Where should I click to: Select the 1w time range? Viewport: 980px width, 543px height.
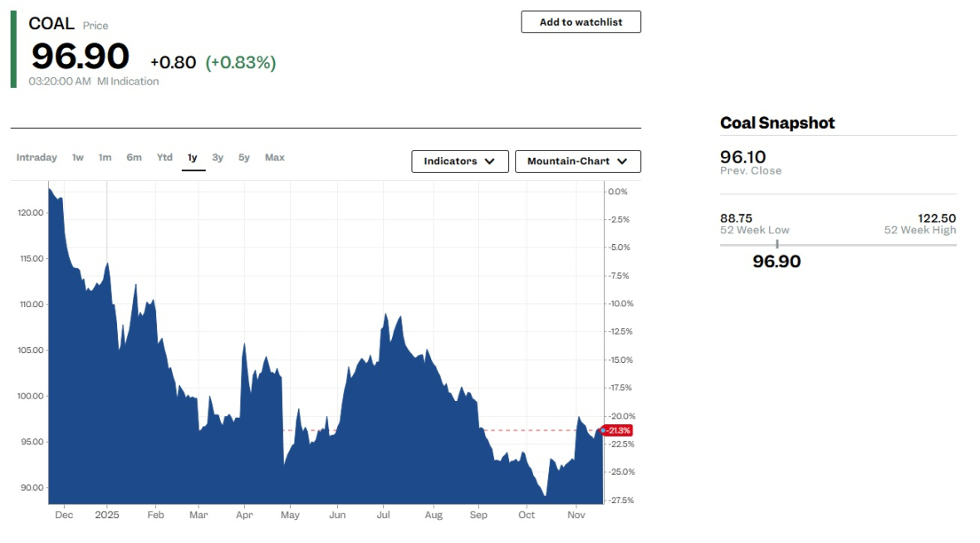[x=77, y=158]
